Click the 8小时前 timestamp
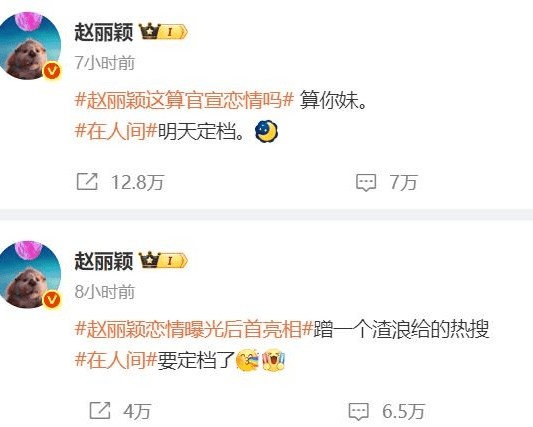The image size is (533, 427). (x=105, y=292)
